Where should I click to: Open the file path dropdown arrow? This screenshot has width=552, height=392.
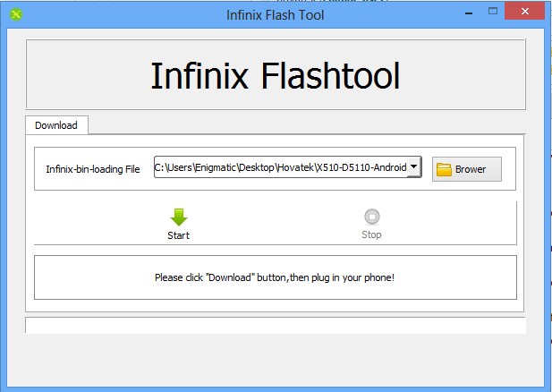(x=414, y=166)
